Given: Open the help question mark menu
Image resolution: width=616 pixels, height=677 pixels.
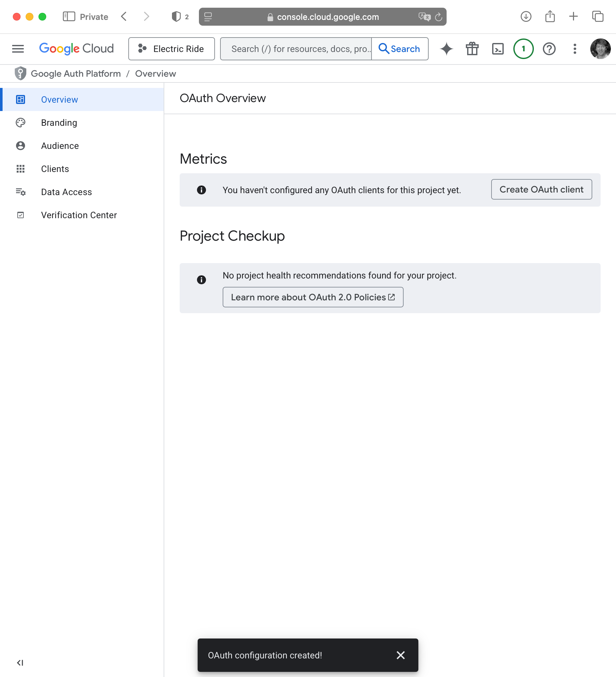Looking at the screenshot, I should pyautogui.click(x=549, y=49).
